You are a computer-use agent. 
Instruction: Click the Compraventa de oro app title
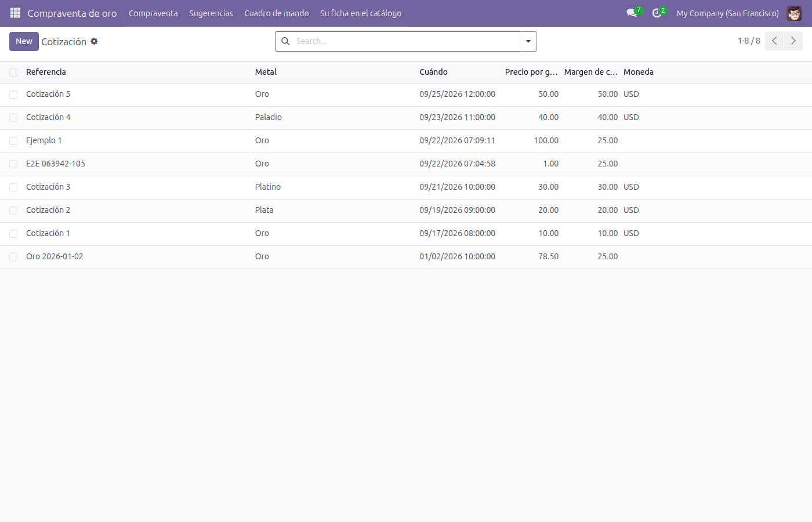pyautogui.click(x=72, y=13)
